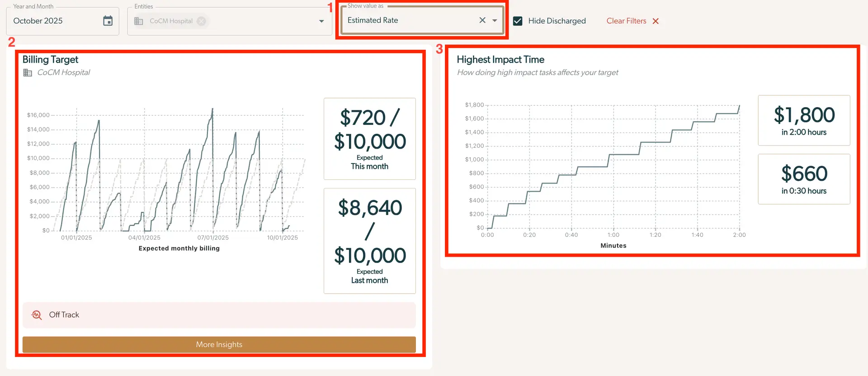Click the Off Track status banner
Viewport: 868px width, 376px height.
coord(219,315)
